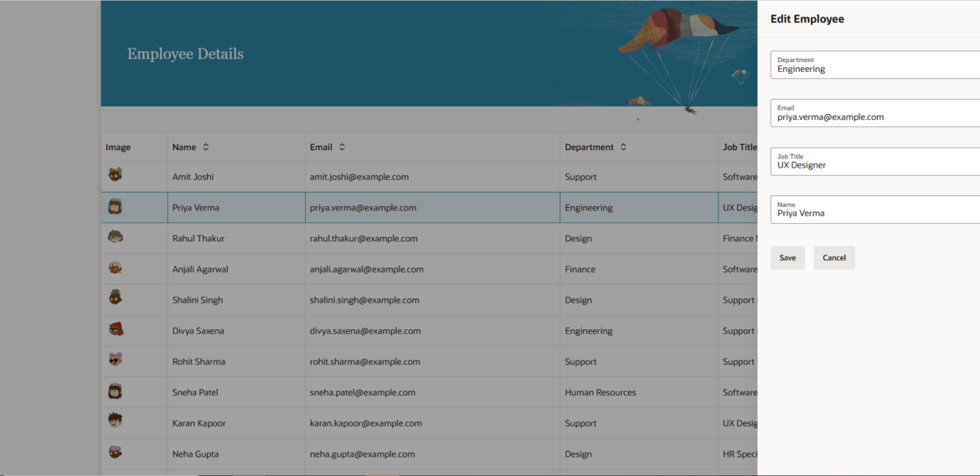The image size is (980, 476).
Task: Click Shalini Singh's avatar image
Action: [115, 298]
